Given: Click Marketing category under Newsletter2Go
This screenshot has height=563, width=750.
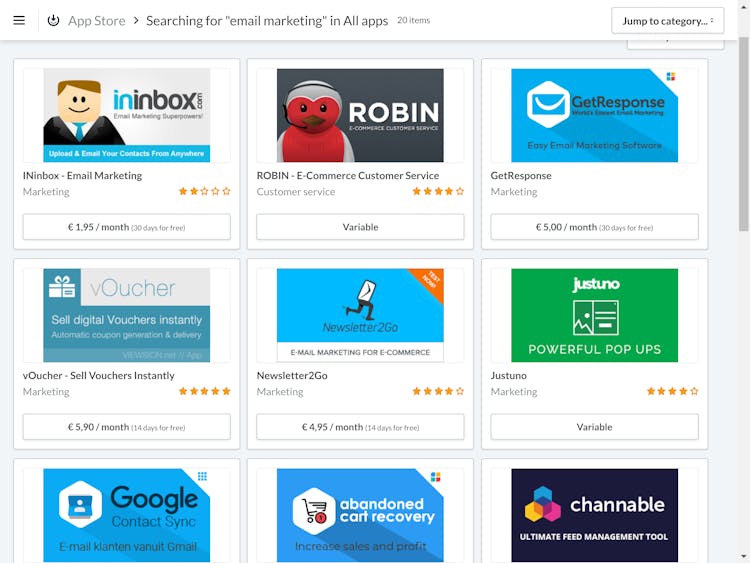Looking at the screenshot, I should 280,392.
